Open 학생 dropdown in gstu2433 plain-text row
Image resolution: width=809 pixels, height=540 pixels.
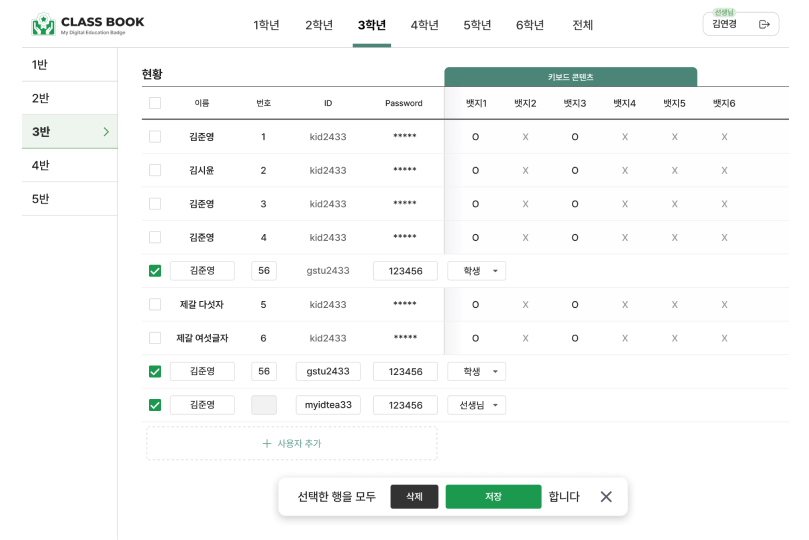[x=477, y=271]
